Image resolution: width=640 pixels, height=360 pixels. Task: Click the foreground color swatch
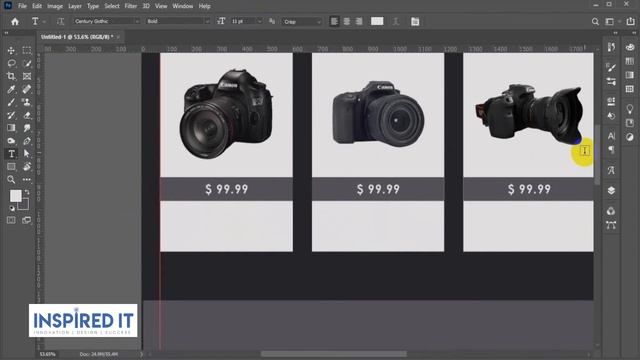point(16,196)
